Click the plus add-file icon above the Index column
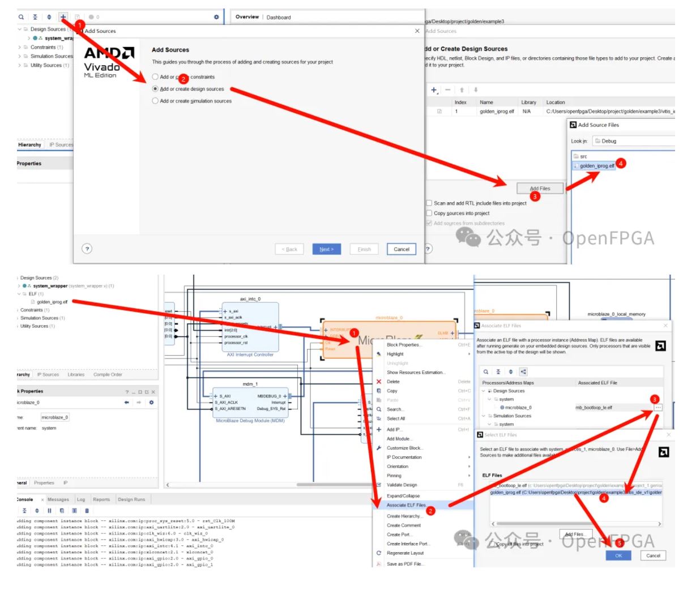Viewport: 700px width, 590px height. pyautogui.click(x=434, y=89)
